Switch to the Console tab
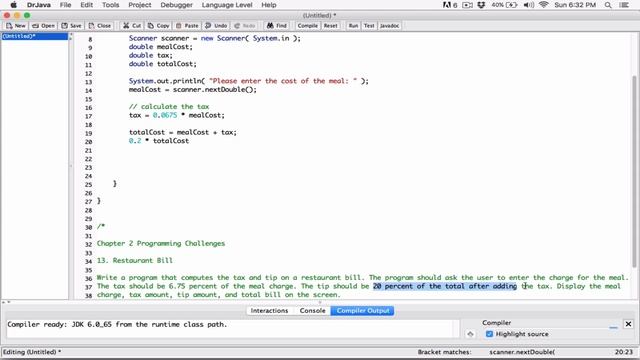This screenshot has width=640, height=360. point(313,311)
